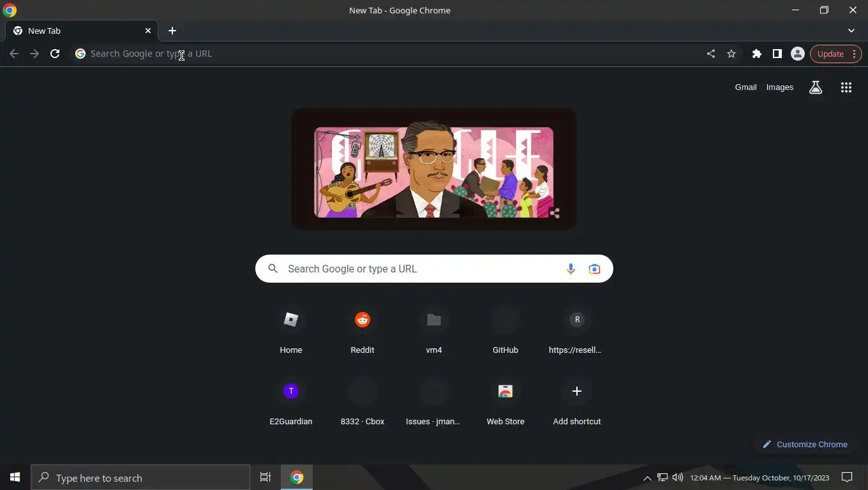The image size is (868, 490).
Task: Open the Windows Start menu
Action: (x=15, y=477)
